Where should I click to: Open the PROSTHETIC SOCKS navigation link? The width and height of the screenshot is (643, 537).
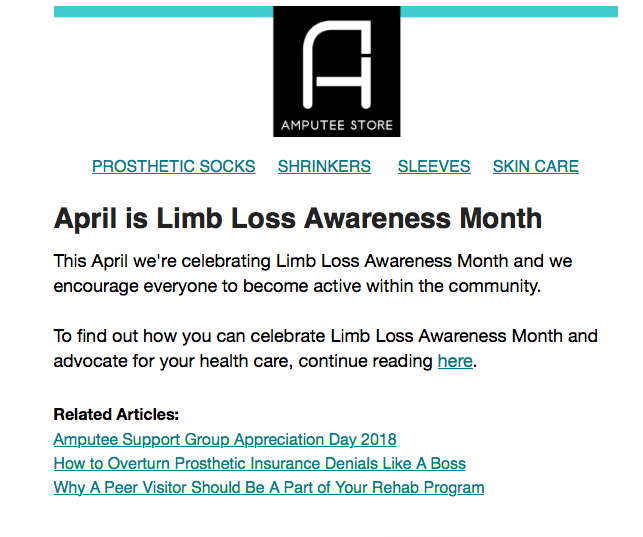coord(173,167)
